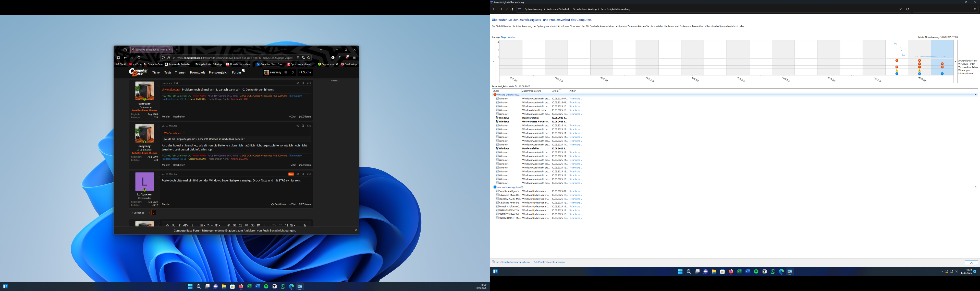This screenshot has width=980, height=291.
Task: Open Firefox reader view icon
Action: pyautogui.click(x=298, y=58)
